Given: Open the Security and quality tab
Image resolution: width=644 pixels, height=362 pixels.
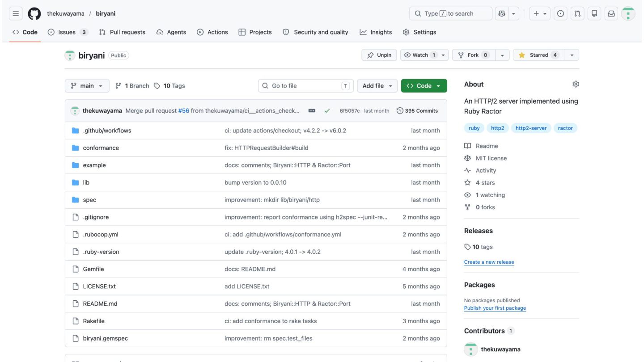Looking at the screenshot, I should (315, 32).
